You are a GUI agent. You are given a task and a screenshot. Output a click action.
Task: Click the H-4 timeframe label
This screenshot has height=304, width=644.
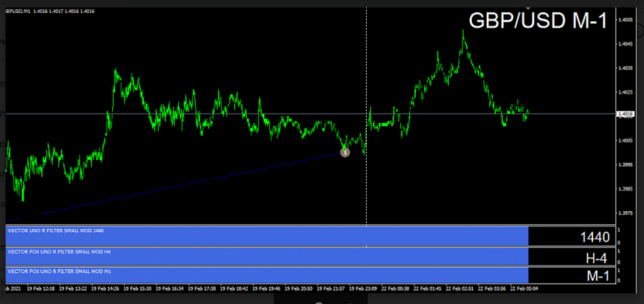point(597,258)
